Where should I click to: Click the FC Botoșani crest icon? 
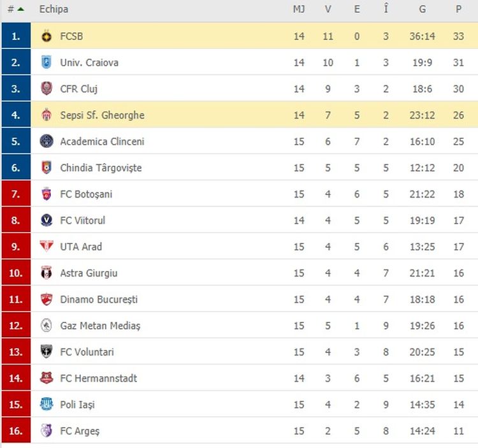pyautogui.click(x=46, y=194)
